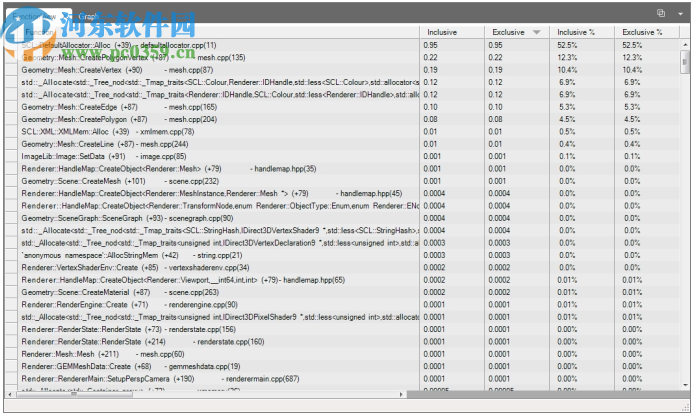The width and height of the screenshot is (692, 413).
Task: Click the row header beside SetupPerspCamera row
Action: [11, 379]
